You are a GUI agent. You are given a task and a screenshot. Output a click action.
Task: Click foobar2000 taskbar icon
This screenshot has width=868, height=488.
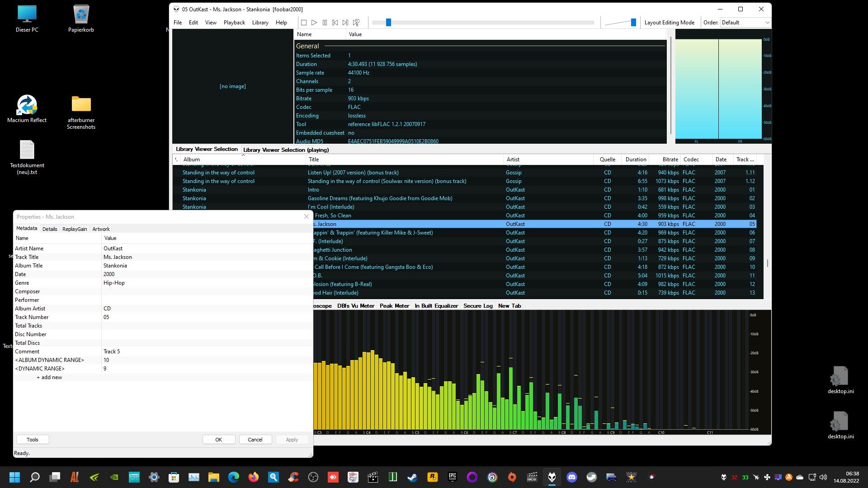coord(552,477)
